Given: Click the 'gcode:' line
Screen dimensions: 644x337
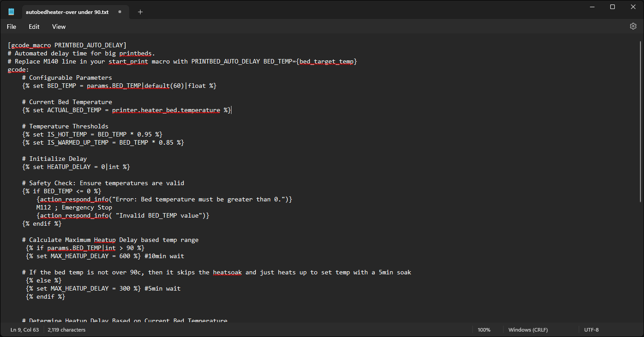Looking at the screenshot, I should (18, 69).
